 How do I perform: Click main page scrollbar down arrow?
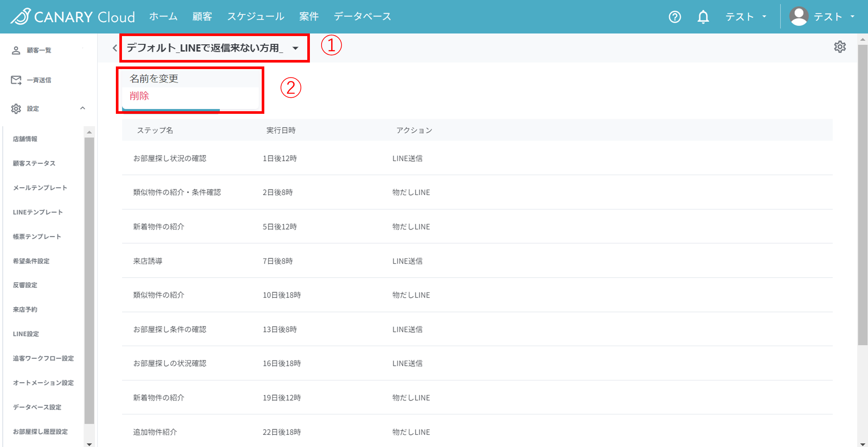[x=863, y=444]
